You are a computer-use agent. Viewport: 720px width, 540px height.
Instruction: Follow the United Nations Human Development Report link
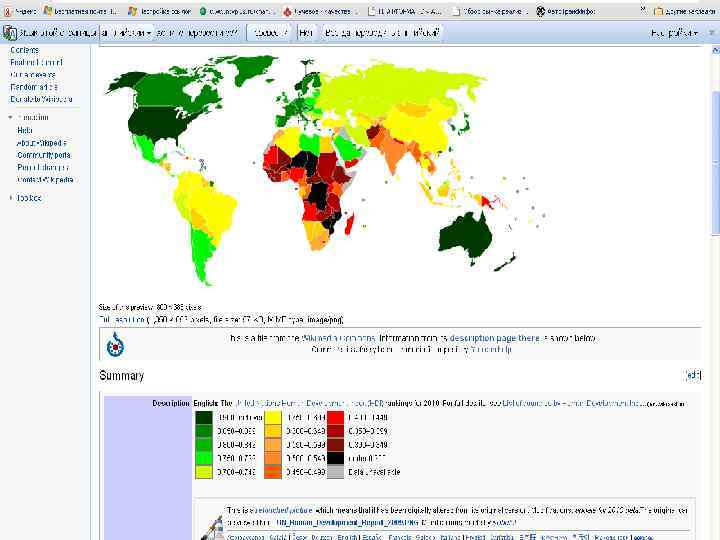tap(308, 404)
